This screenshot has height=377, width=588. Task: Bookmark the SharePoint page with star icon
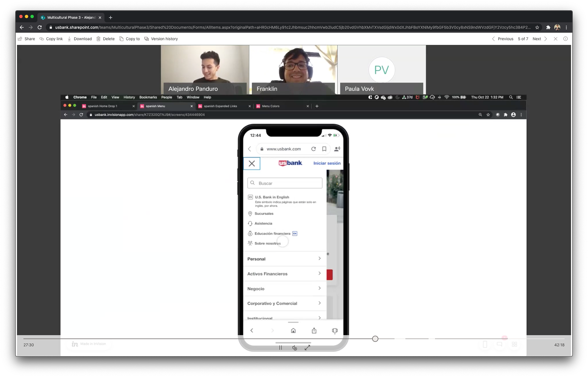537,27
